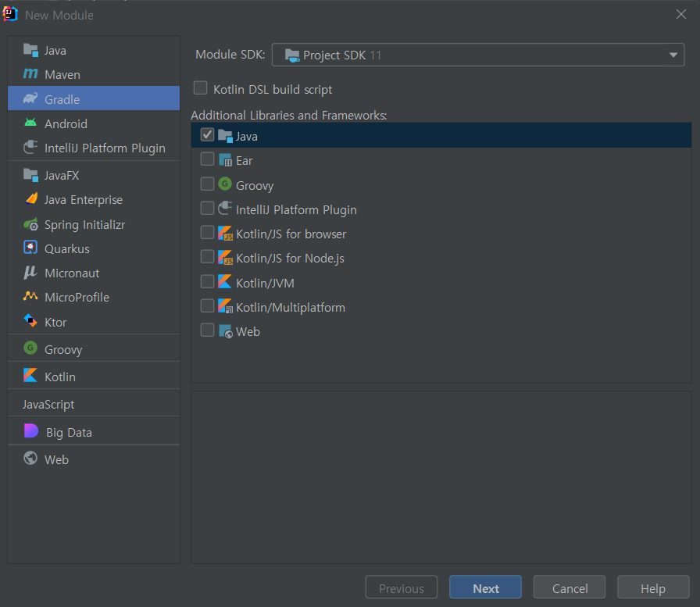Select Maven module type
The image size is (700, 607).
point(94,74)
